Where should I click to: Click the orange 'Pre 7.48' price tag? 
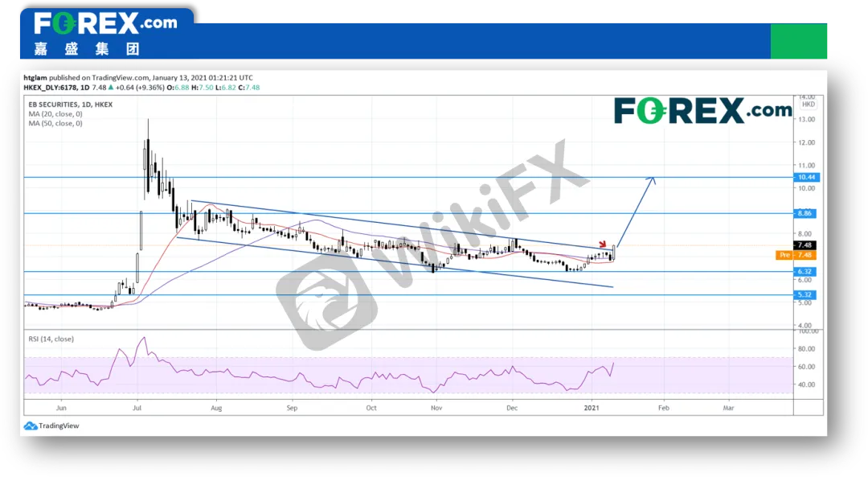coord(796,255)
